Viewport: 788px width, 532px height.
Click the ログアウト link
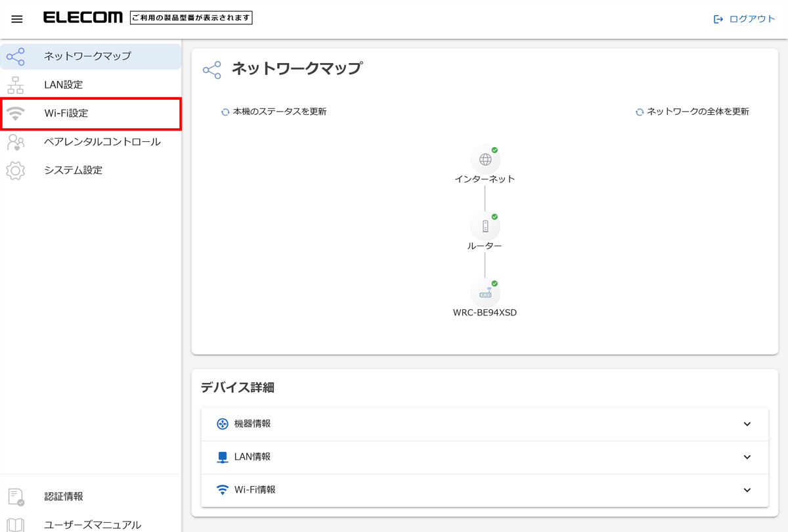(x=753, y=19)
